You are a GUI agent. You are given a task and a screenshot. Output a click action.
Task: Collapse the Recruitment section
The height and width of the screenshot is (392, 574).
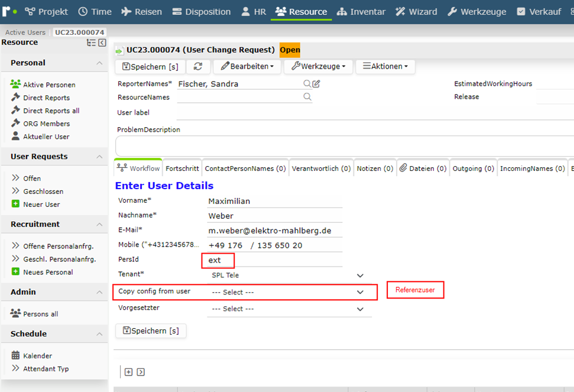click(x=99, y=224)
